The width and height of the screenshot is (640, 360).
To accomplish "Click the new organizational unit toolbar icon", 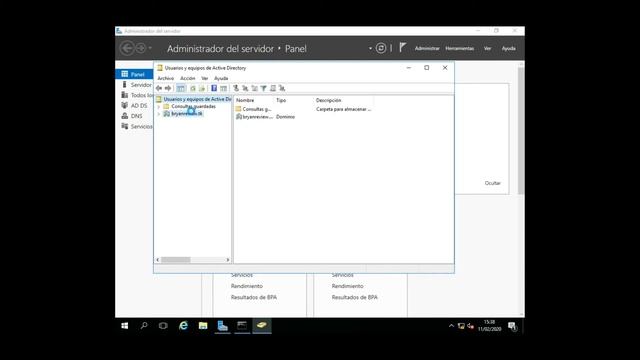I will [254, 88].
